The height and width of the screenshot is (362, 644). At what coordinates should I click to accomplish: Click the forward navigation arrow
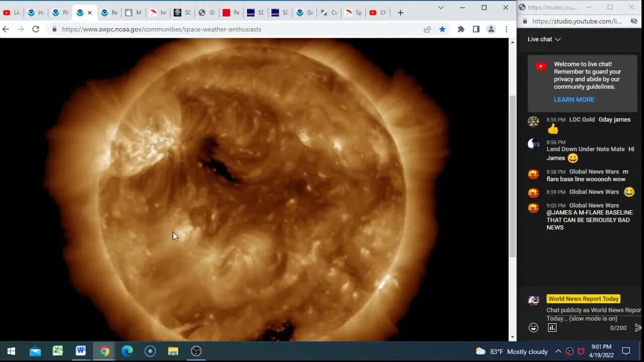(x=21, y=29)
